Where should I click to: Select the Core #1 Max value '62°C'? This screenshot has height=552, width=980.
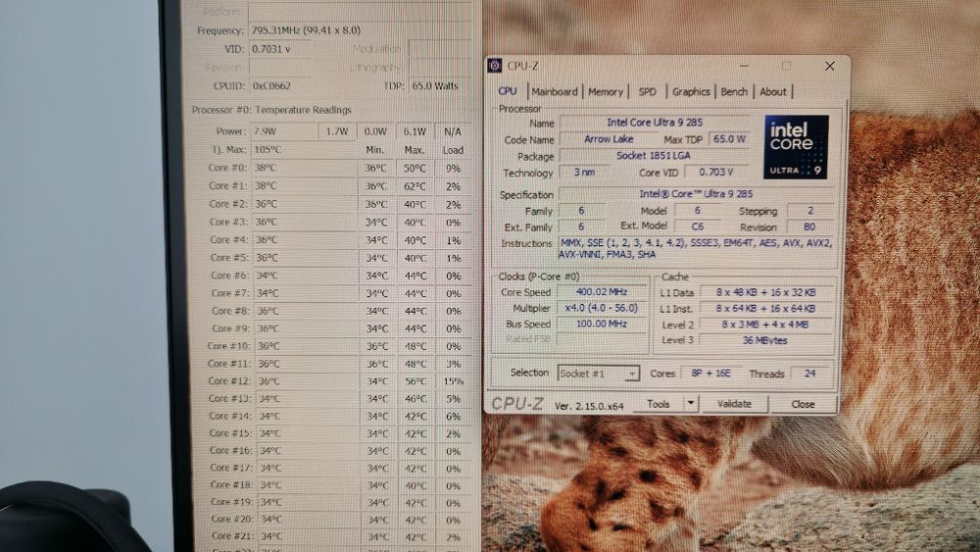pyautogui.click(x=415, y=186)
